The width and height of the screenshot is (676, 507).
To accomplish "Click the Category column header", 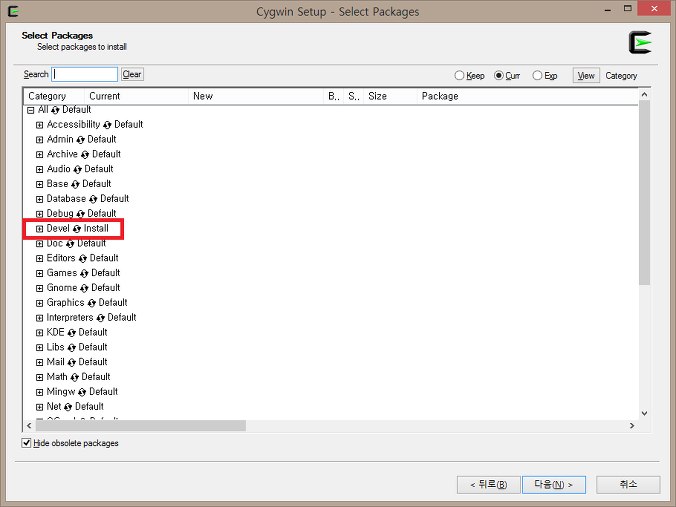I will tap(54, 96).
